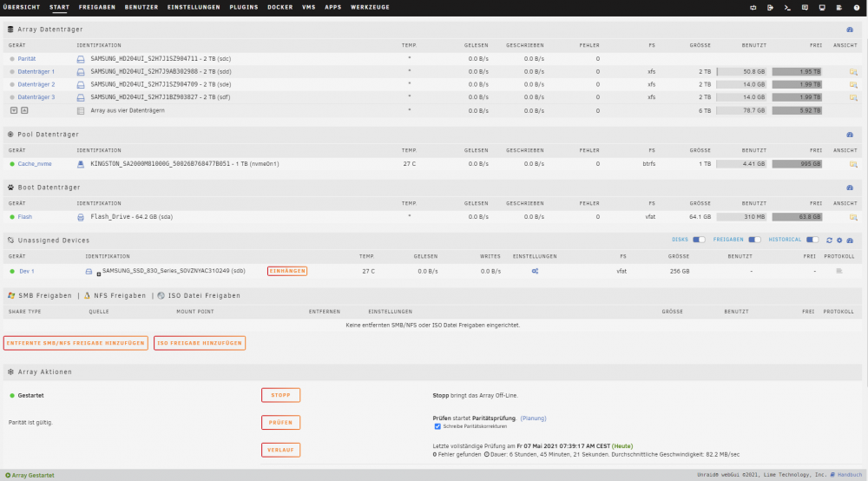Click ISO FREIGABE HINZUFÜGEN button

click(200, 343)
